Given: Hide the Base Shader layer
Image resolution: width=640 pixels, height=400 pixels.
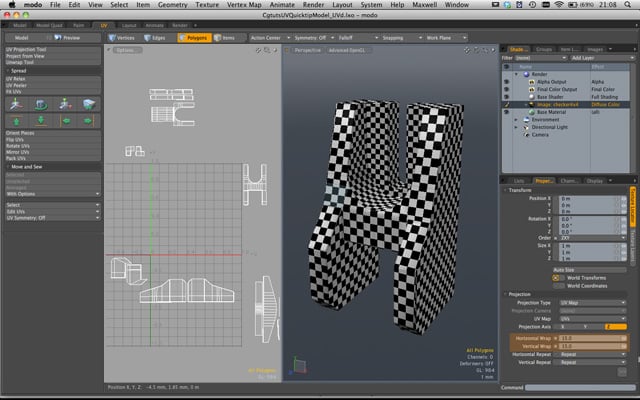Looking at the screenshot, I should click(x=504, y=97).
